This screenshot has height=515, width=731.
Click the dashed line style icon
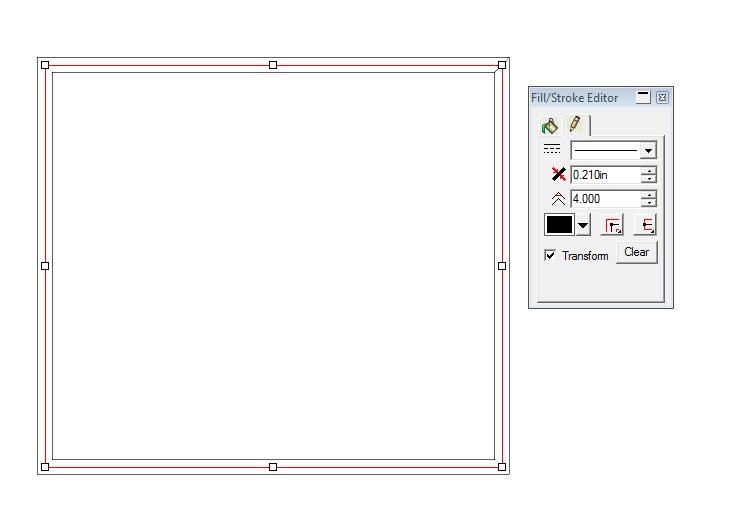pos(552,149)
